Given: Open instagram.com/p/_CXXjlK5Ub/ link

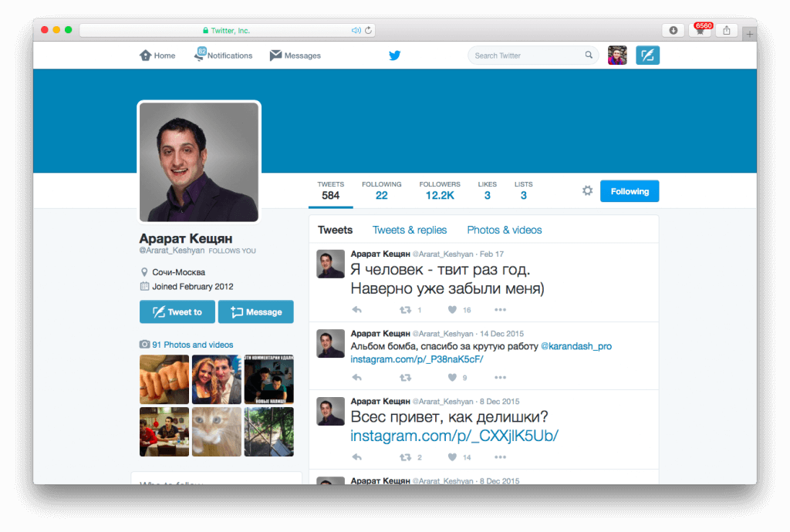Looking at the screenshot, I should pos(454,436).
